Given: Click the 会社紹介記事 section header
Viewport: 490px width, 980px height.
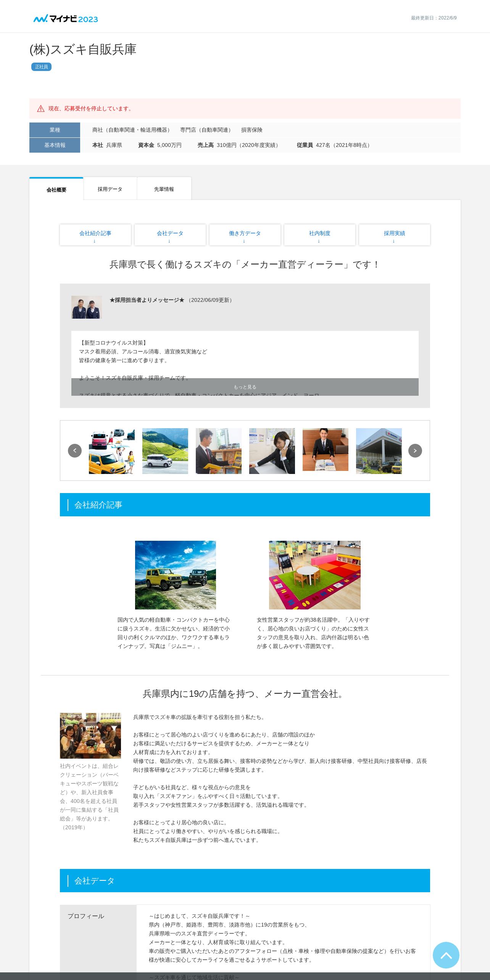Looking at the screenshot, I should 245,505.
